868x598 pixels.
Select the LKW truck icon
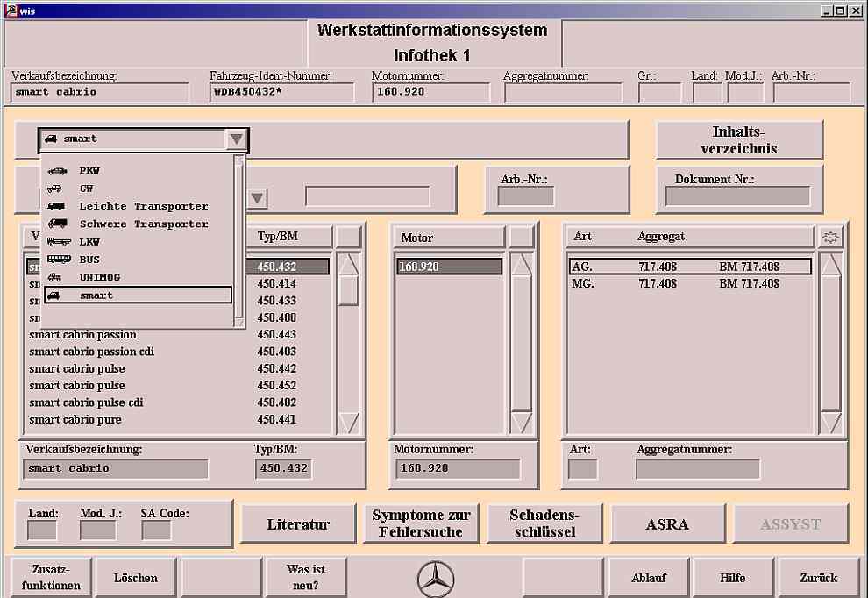59,242
